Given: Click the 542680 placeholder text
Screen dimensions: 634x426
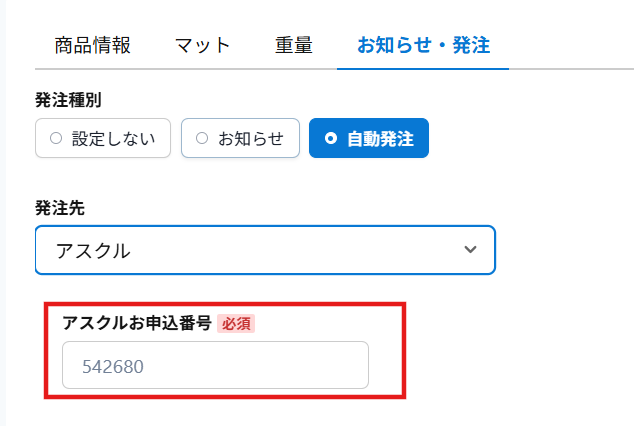Looking at the screenshot, I should click(x=113, y=366).
